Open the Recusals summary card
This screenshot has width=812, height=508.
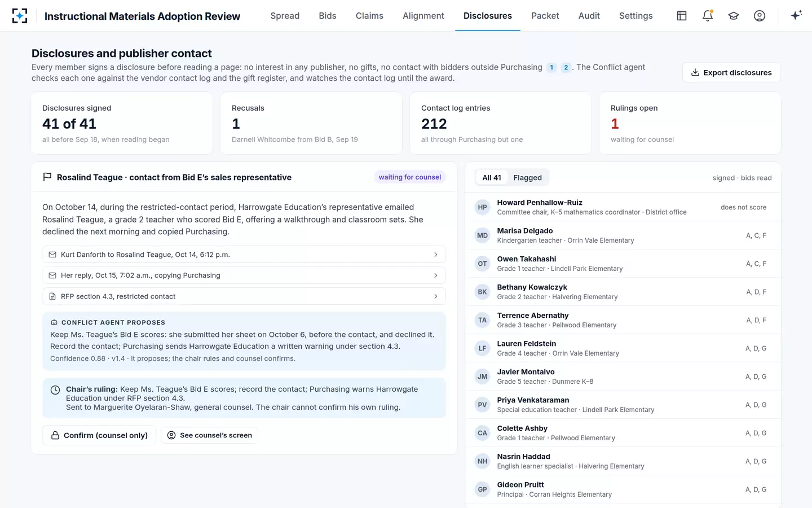[x=311, y=123]
